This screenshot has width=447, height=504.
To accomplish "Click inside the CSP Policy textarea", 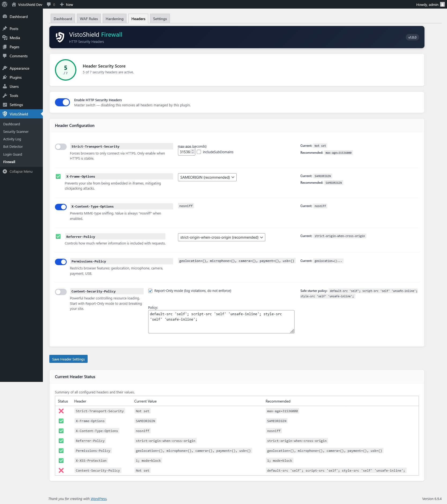I will (x=221, y=321).
